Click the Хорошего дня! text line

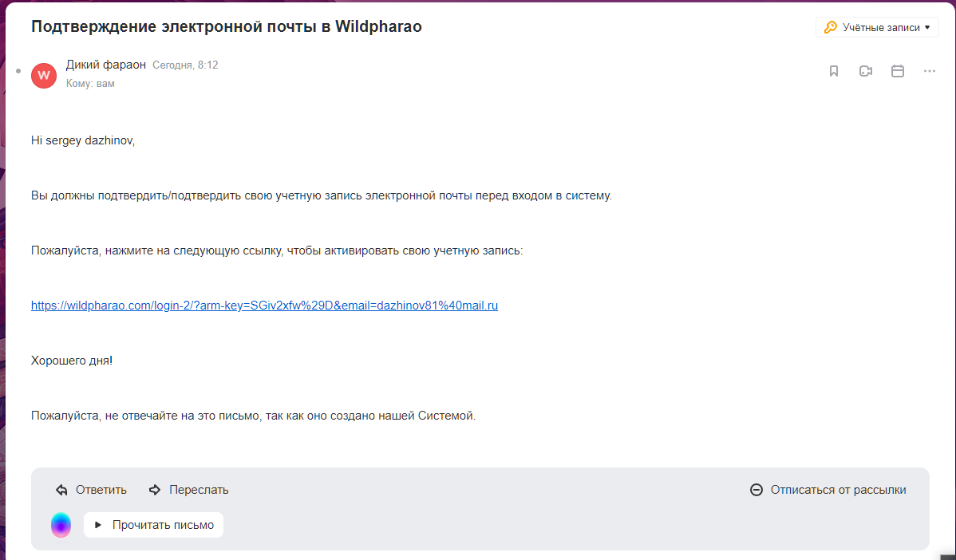[x=72, y=361]
